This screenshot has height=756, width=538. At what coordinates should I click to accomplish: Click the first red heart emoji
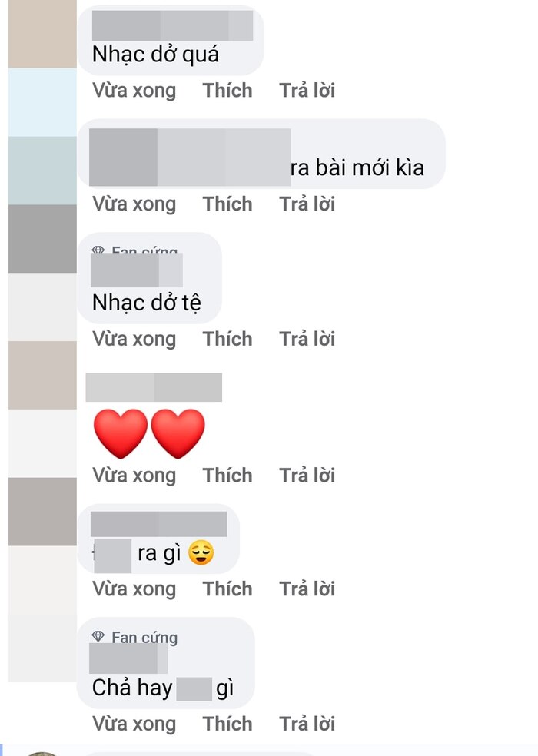pyautogui.click(x=120, y=433)
